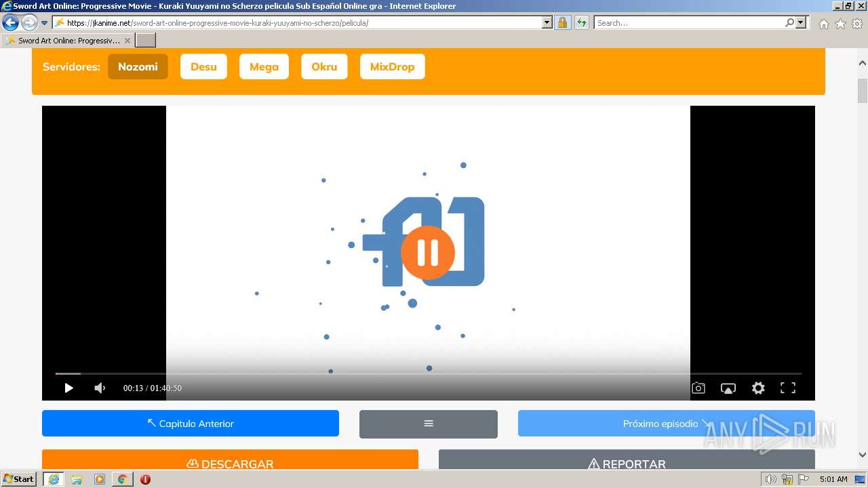Mute the video volume speaker icon
The image size is (868, 488).
[x=100, y=388]
